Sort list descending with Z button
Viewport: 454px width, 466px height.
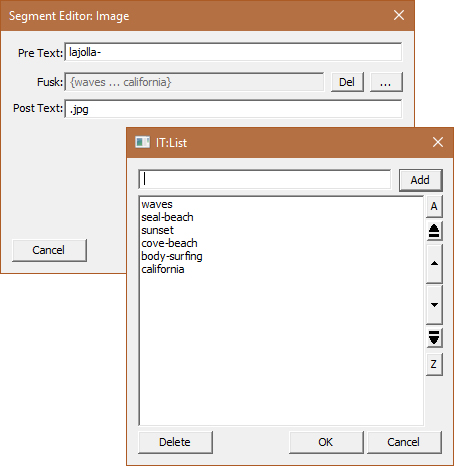point(434,364)
